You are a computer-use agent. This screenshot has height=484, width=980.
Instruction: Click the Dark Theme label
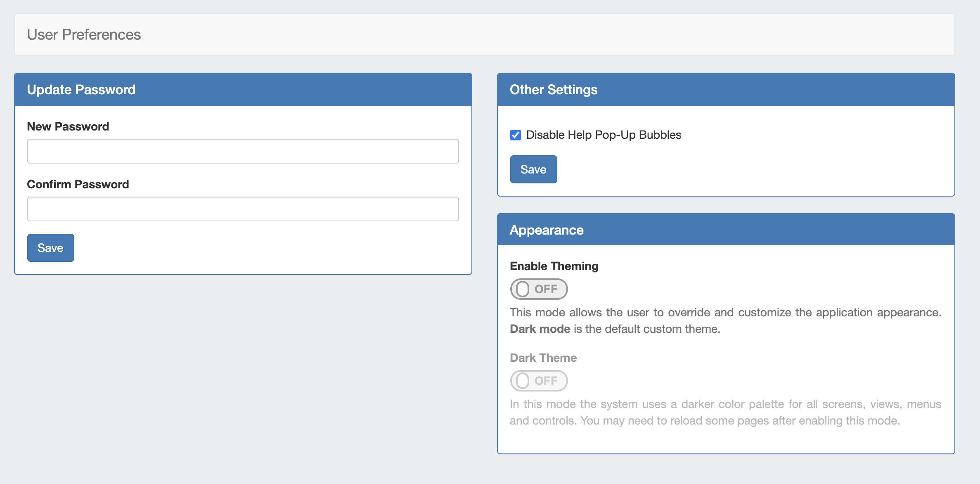[x=543, y=358]
